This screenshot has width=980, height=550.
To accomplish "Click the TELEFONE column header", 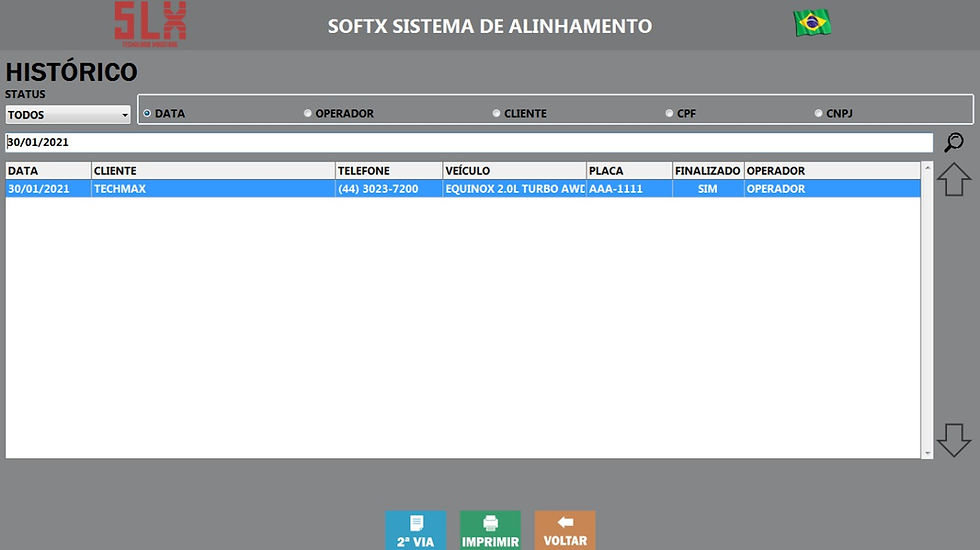I will coord(389,171).
